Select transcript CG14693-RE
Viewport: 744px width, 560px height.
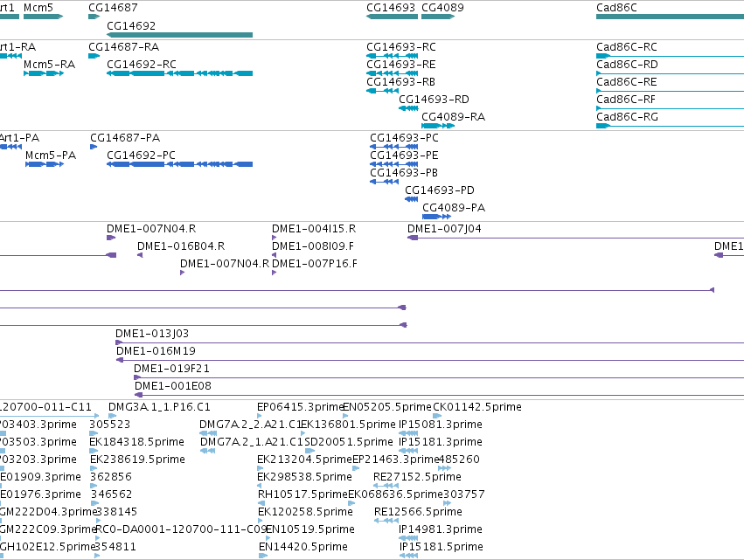tap(392, 73)
